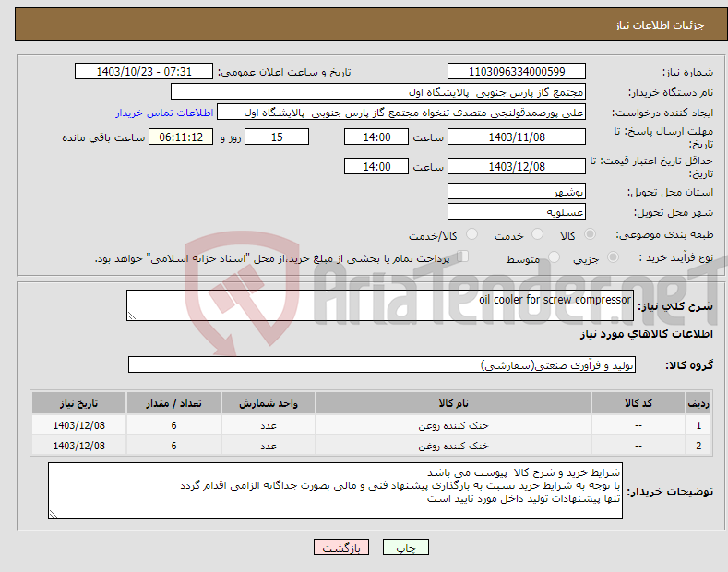The height and width of the screenshot is (572, 728).
Task: Toggle the treasury bonds payment checkbox
Action: pos(463,256)
